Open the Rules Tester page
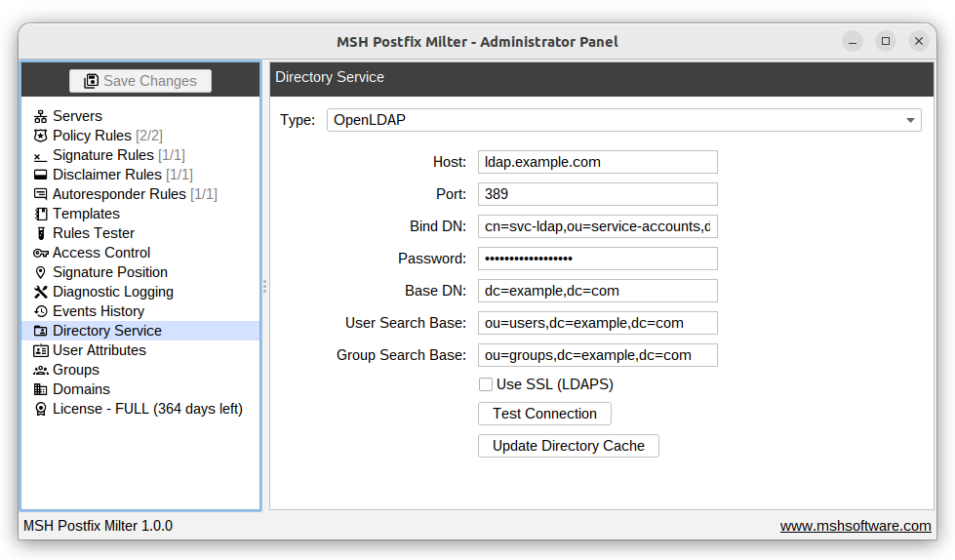The image size is (955, 560). 140,233
